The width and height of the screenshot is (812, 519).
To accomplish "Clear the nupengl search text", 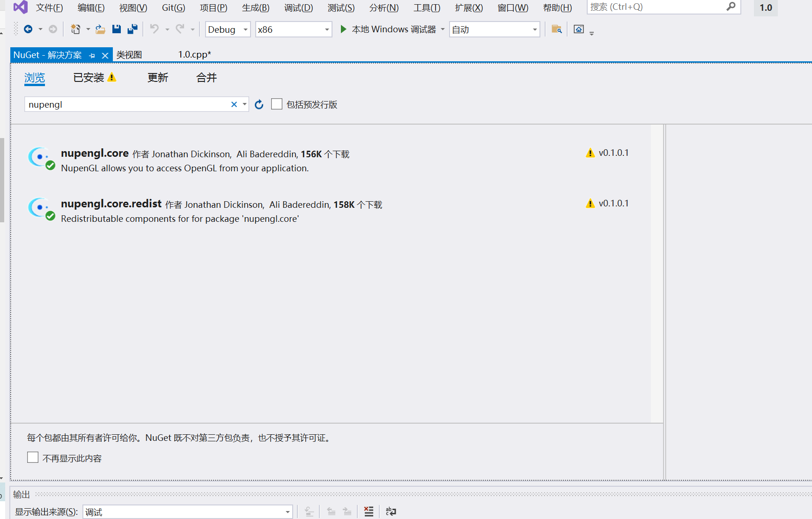I will (x=234, y=104).
